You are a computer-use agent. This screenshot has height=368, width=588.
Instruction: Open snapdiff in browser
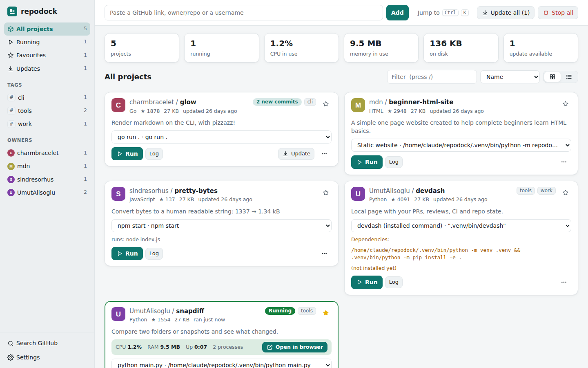(295, 347)
